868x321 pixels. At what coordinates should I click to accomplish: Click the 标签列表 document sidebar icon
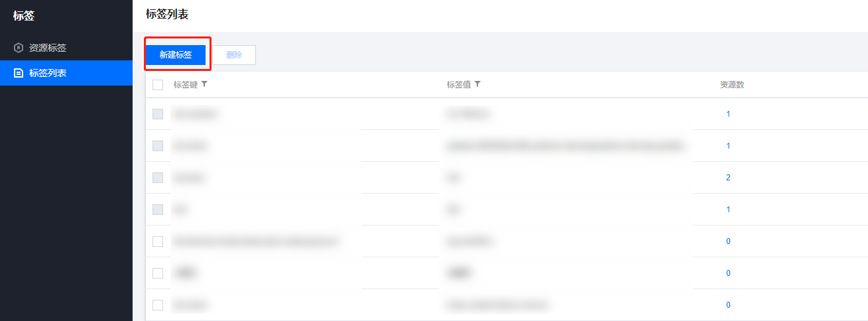click(19, 73)
